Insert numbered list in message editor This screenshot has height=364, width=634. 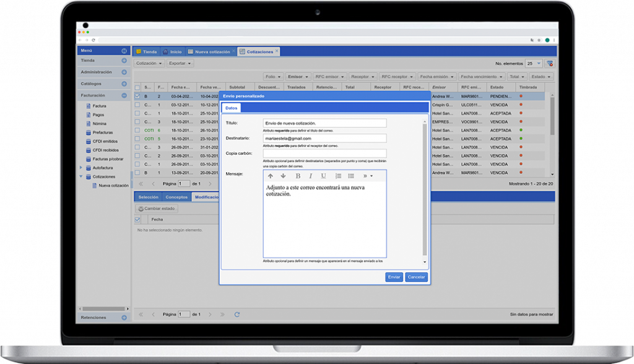tap(338, 176)
